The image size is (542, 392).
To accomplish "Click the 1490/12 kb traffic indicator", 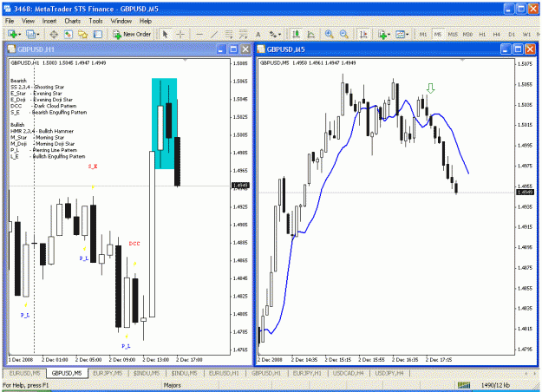I will tap(495, 385).
